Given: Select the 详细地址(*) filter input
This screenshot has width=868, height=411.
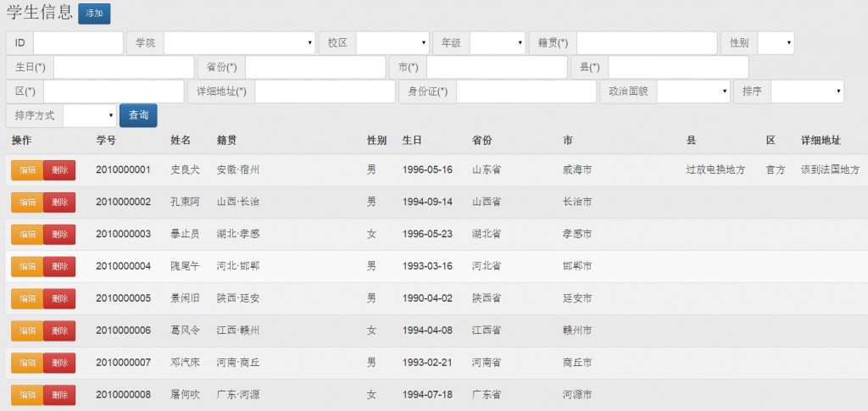Looking at the screenshot, I should [325, 92].
